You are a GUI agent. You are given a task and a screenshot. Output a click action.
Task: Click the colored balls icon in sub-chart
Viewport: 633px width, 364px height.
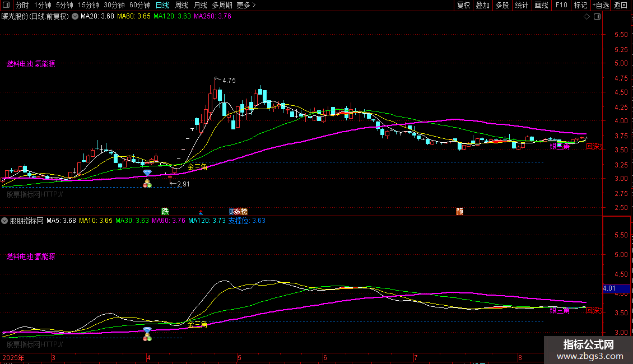[147, 337]
